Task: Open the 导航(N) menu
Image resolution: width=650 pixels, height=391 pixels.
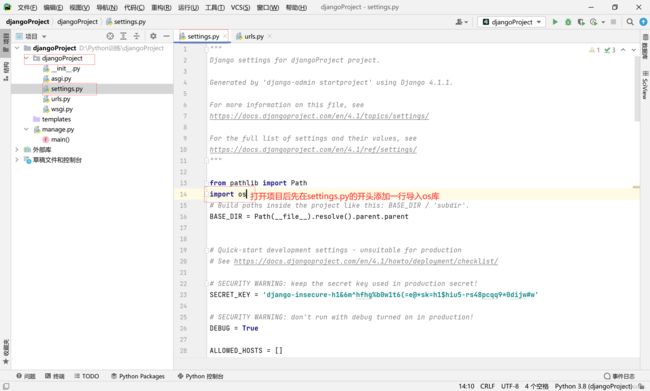Action: [107, 7]
